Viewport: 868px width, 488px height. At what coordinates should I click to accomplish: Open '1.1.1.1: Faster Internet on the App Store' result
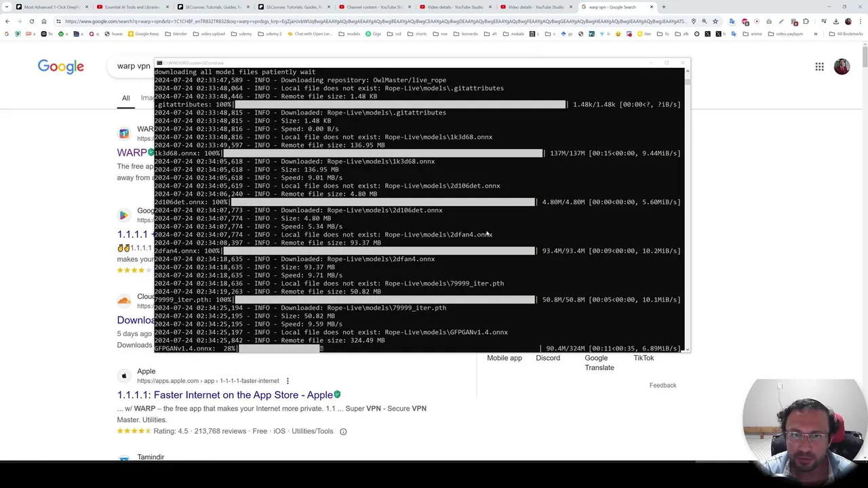pos(225,394)
